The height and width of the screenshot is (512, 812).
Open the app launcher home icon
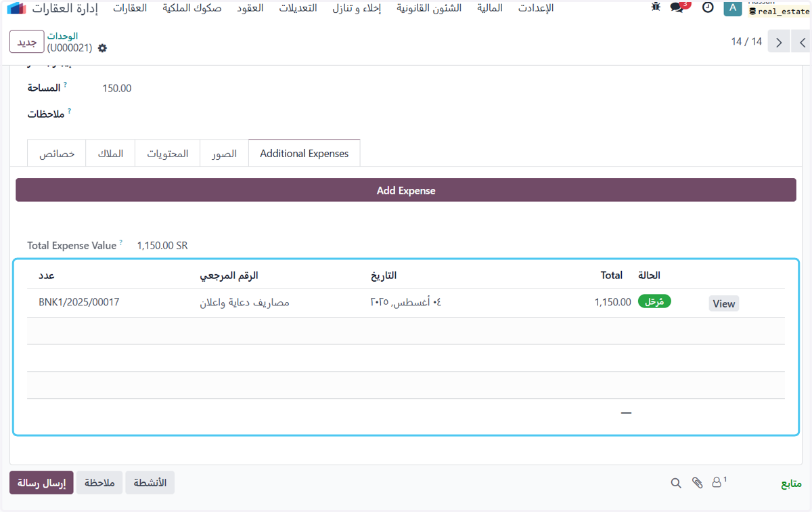[x=17, y=8]
